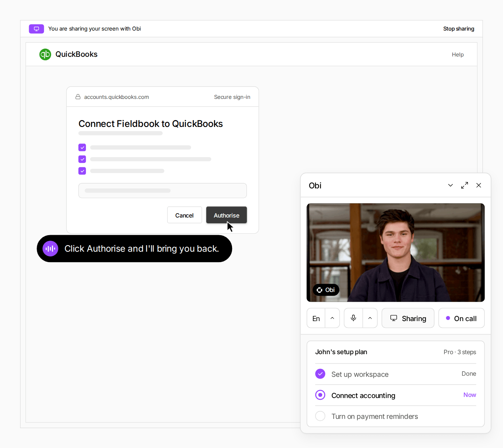
Task: Open the microphone options chevron
Action: (370, 318)
